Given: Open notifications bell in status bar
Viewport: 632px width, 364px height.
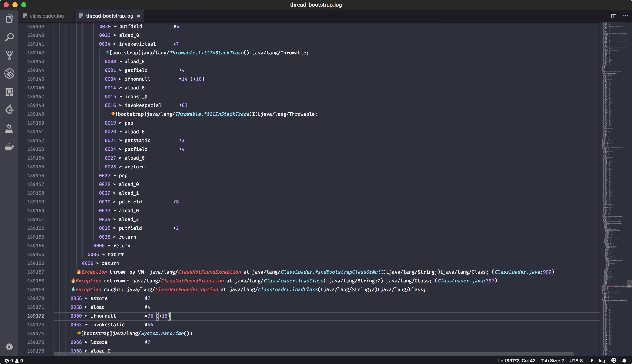Looking at the screenshot, I should coord(624,360).
